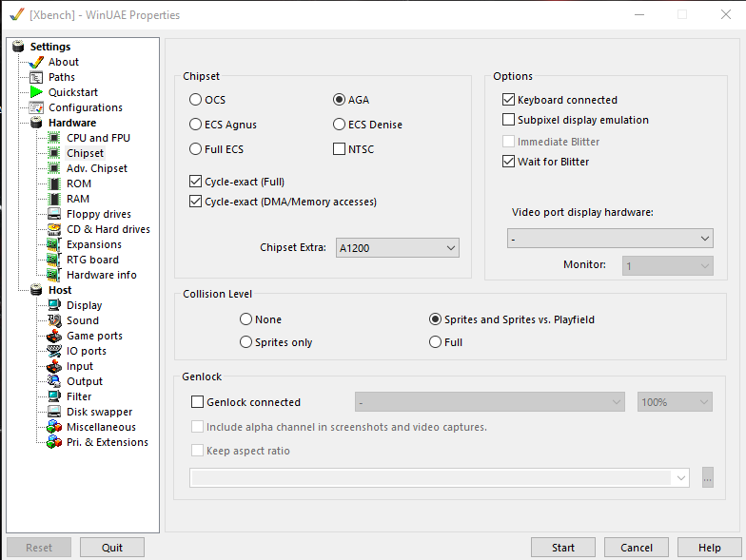Image resolution: width=746 pixels, height=560 pixels.
Task: Expand Video port display hardware dropdown
Action: (610, 238)
